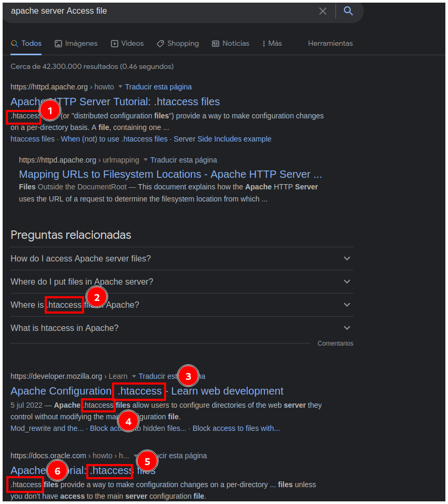
Task: Switch to the Videos tab
Action: (x=127, y=44)
